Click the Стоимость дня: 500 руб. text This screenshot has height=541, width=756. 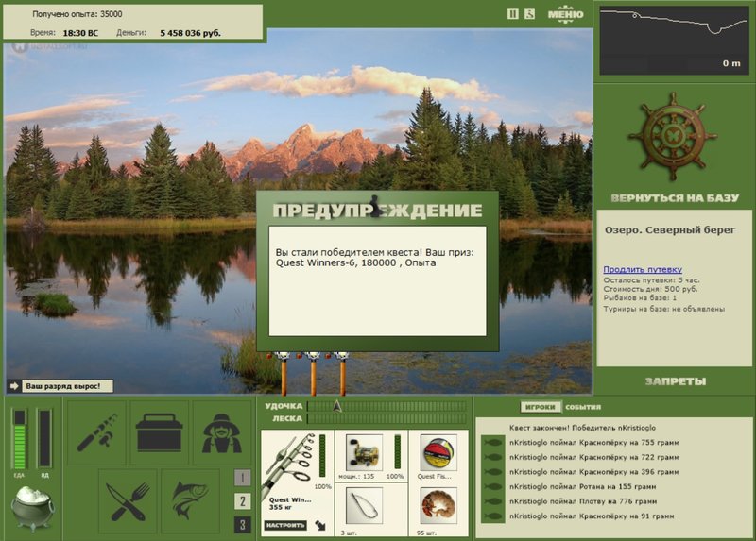click(x=650, y=289)
